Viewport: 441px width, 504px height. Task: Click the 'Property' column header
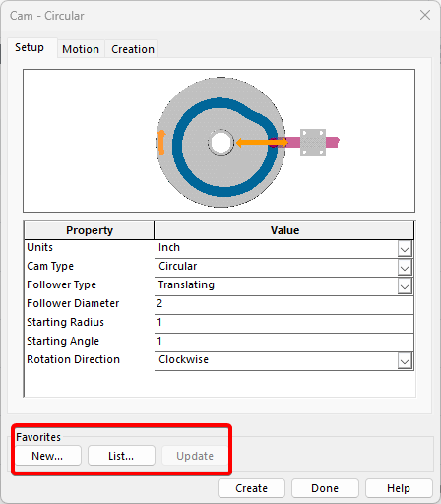[x=90, y=230]
